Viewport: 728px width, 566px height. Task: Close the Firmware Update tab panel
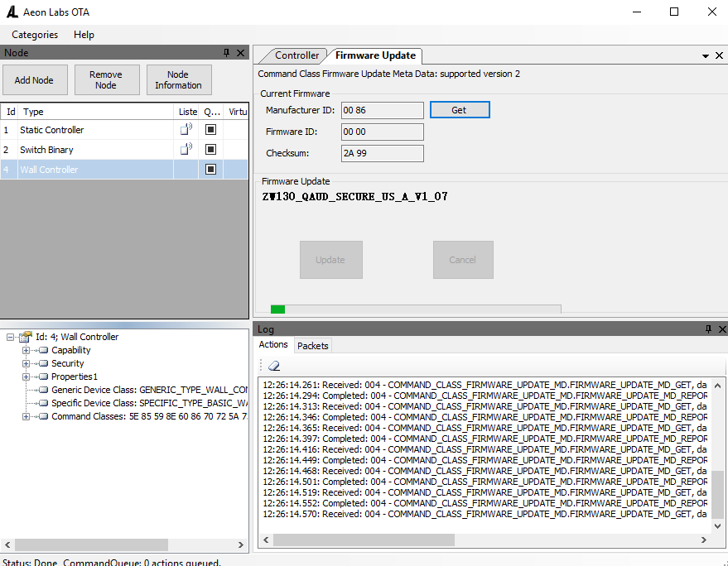point(719,55)
